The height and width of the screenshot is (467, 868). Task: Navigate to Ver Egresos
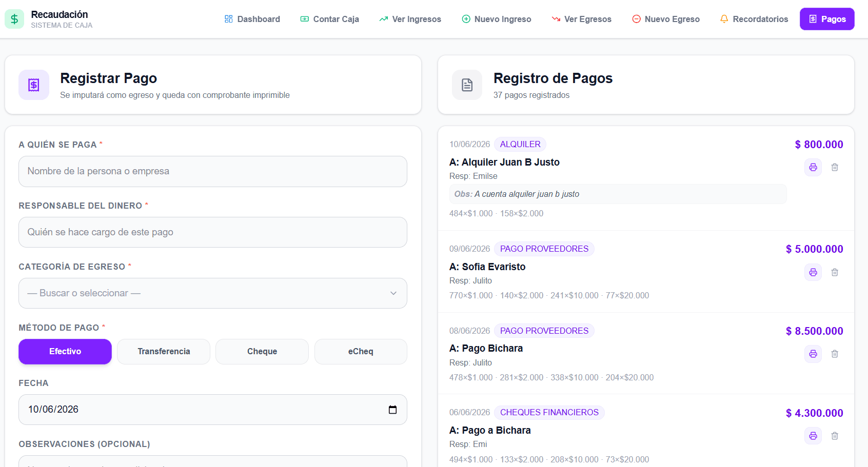582,19
